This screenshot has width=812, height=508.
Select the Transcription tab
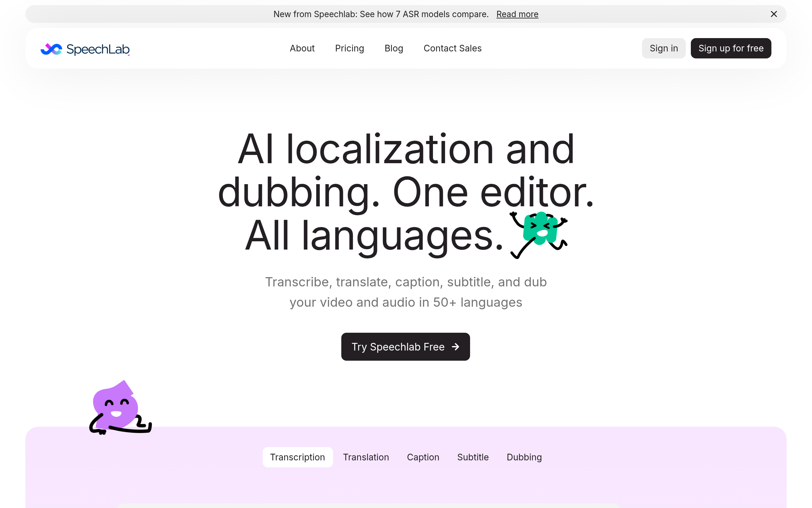pyautogui.click(x=297, y=457)
